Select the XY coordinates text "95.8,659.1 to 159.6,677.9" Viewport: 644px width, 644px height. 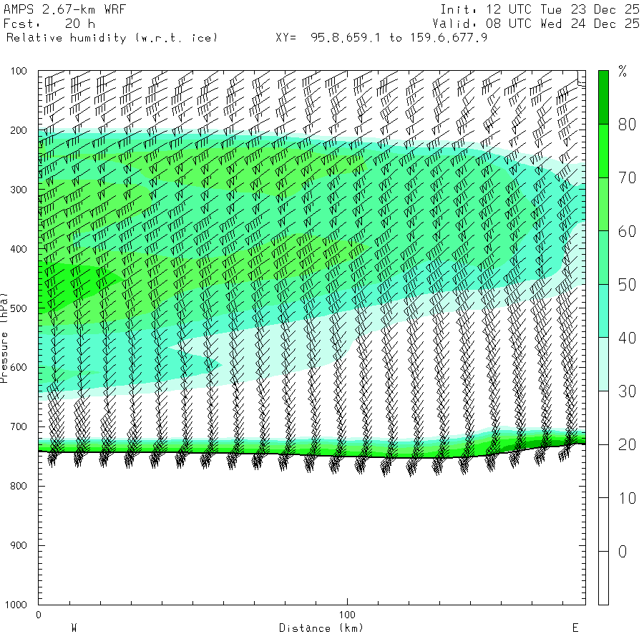tap(399, 38)
